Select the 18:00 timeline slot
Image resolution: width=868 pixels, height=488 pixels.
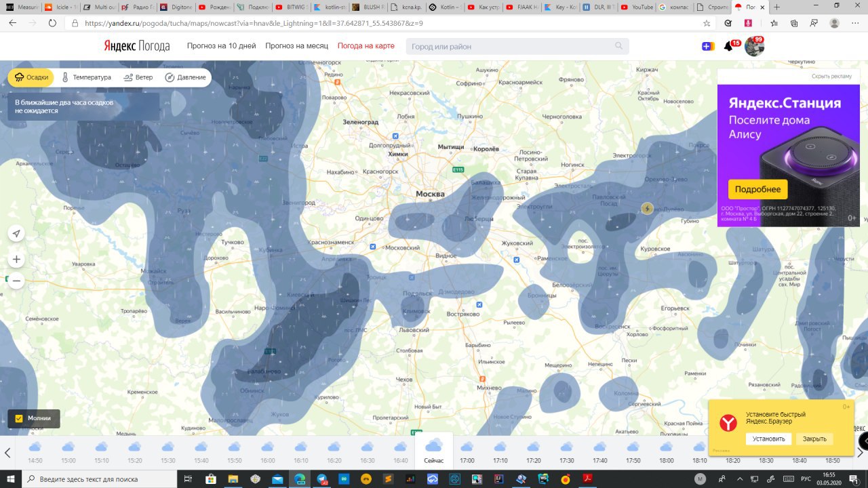(x=667, y=451)
